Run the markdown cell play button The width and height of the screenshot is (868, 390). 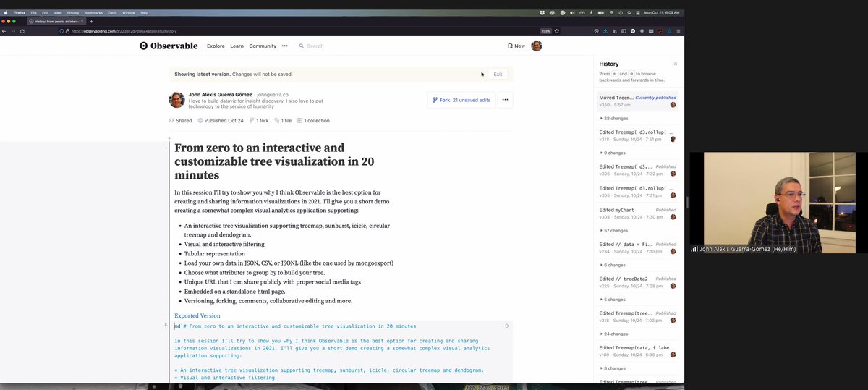507,326
